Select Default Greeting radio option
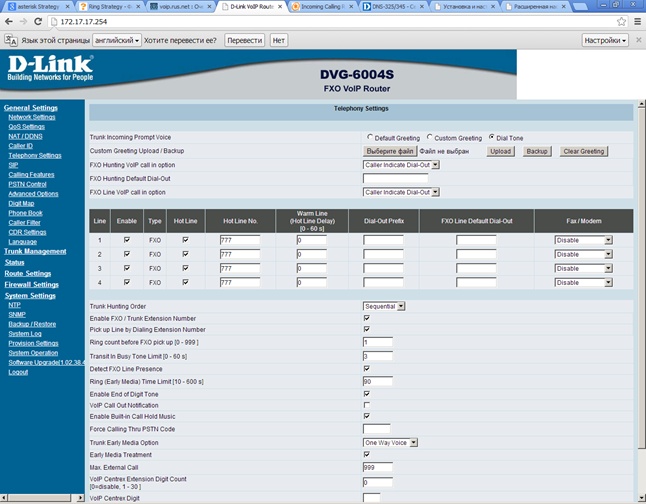Viewport: 646px width, 504px height. coord(370,137)
